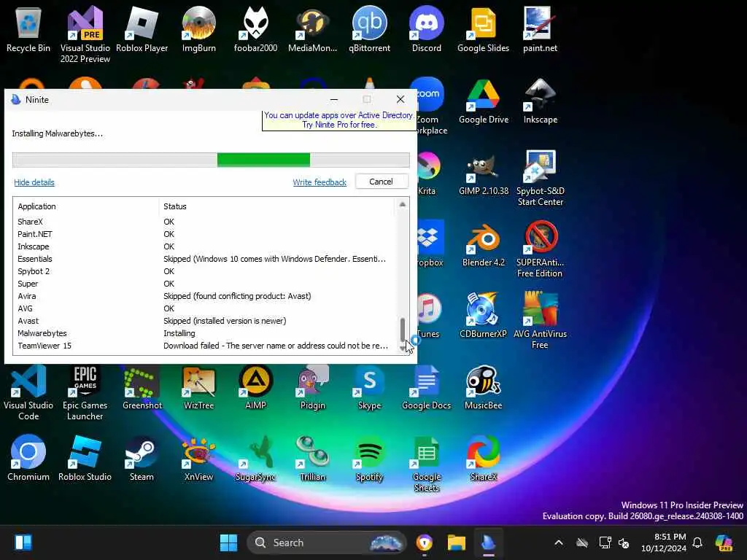This screenshot has height=560, width=747.
Task: Open Visual Studio 2022 Preview shortcut
Action: tap(85, 34)
